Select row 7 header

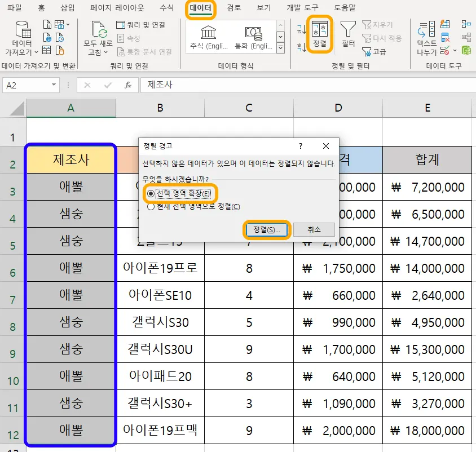13,295
